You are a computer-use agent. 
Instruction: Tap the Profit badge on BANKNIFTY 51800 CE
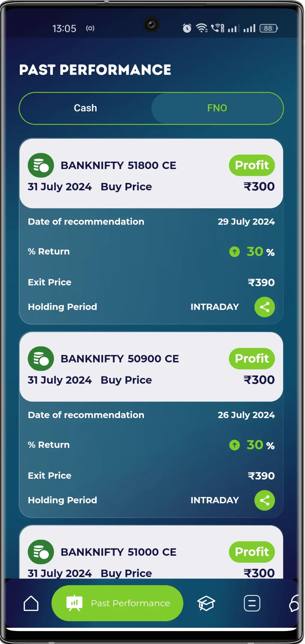pyautogui.click(x=252, y=165)
